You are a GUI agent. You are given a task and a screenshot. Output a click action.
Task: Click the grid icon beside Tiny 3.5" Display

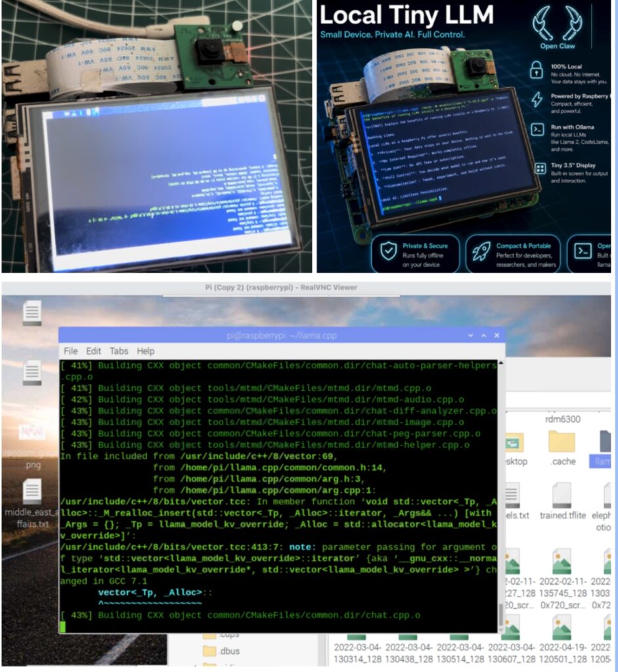pyautogui.click(x=541, y=168)
